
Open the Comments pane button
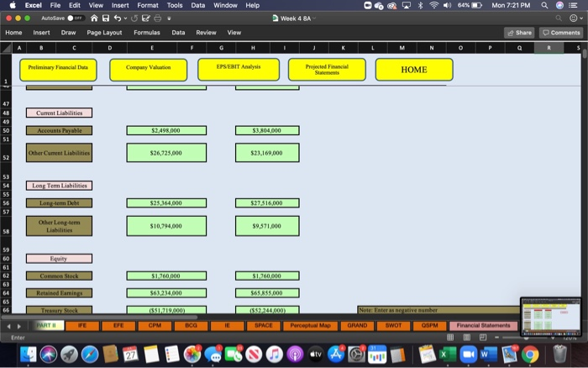click(x=561, y=33)
